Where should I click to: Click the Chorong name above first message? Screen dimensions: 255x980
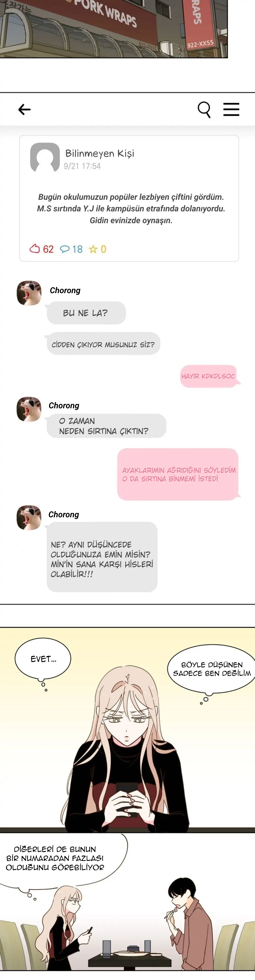pyautogui.click(x=65, y=290)
